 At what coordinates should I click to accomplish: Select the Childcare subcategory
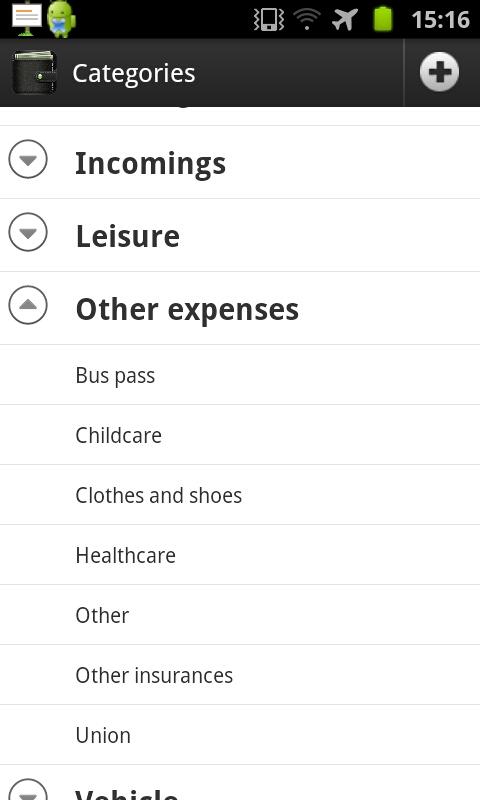tap(240, 435)
